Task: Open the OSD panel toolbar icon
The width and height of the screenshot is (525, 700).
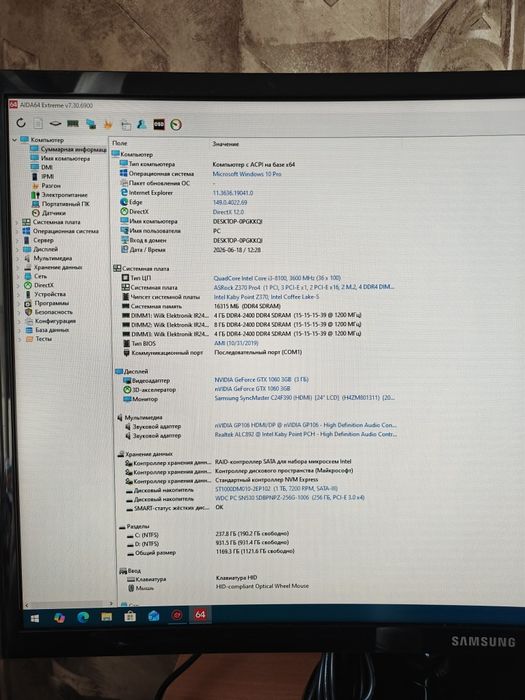Action: [159, 124]
